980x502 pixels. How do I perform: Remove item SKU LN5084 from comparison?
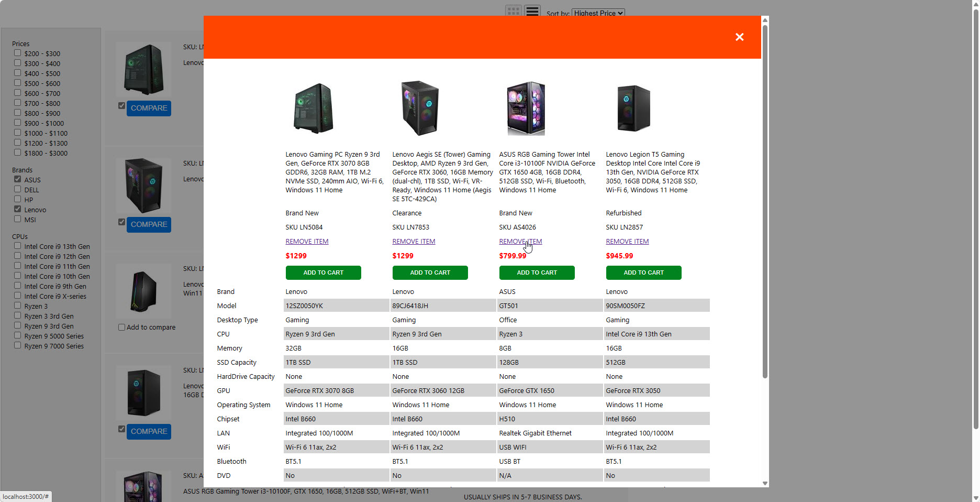tap(307, 242)
